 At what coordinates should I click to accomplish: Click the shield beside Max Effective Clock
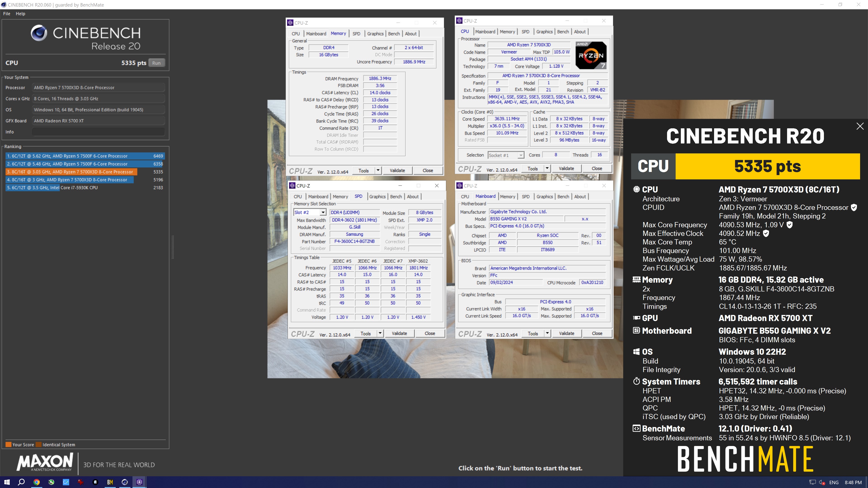click(766, 233)
